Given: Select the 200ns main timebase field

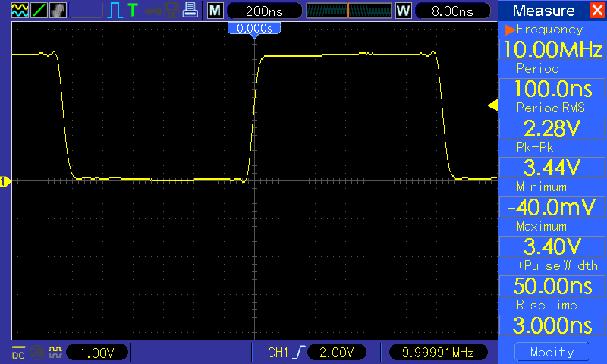Looking at the screenshot, I should click(264, 11).
